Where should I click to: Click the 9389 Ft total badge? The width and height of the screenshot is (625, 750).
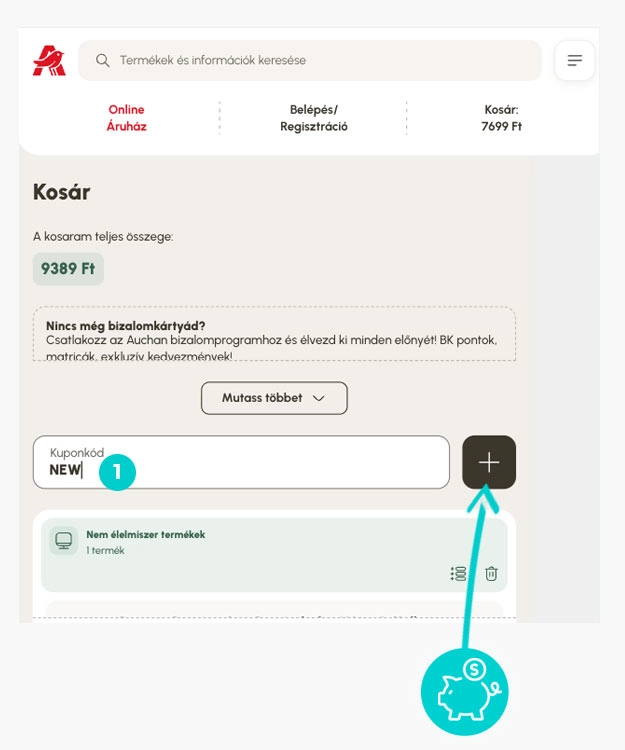[x=68, y=269]
